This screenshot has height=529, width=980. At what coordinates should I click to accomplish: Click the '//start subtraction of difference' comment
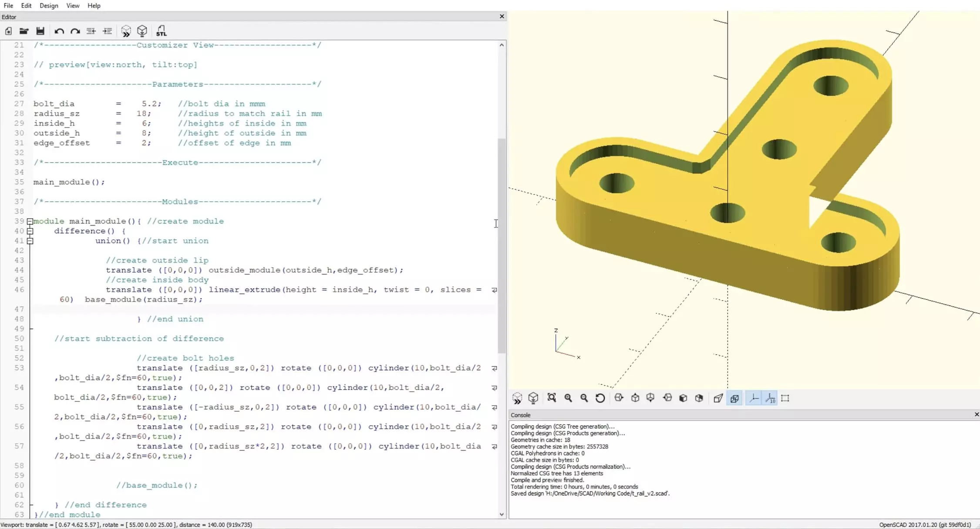(x=139, y=339)
